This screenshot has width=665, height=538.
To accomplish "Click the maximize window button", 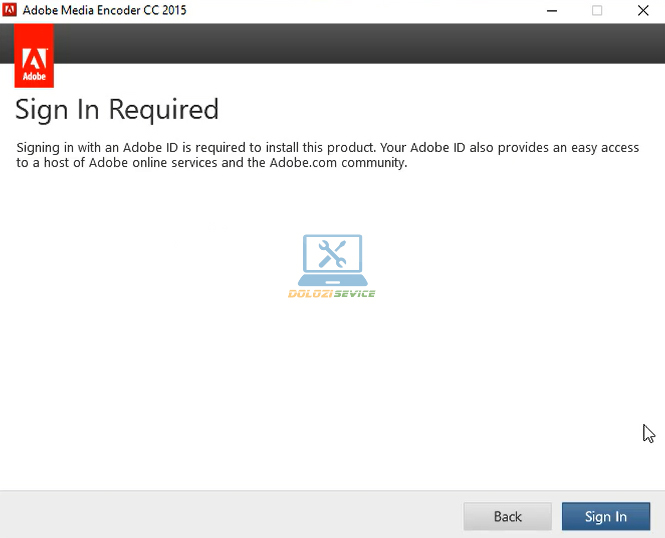I will click(x=597, y=11).
